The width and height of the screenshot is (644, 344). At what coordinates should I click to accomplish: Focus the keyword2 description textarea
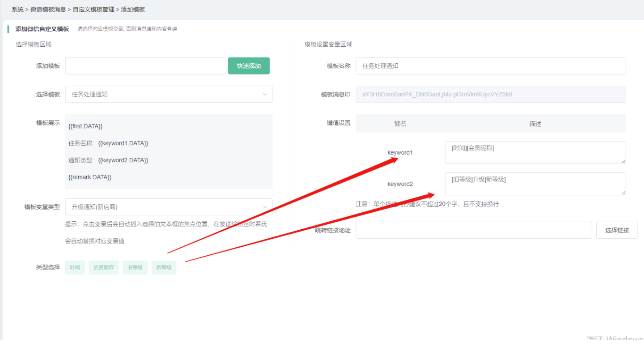(x=535, y=184)
